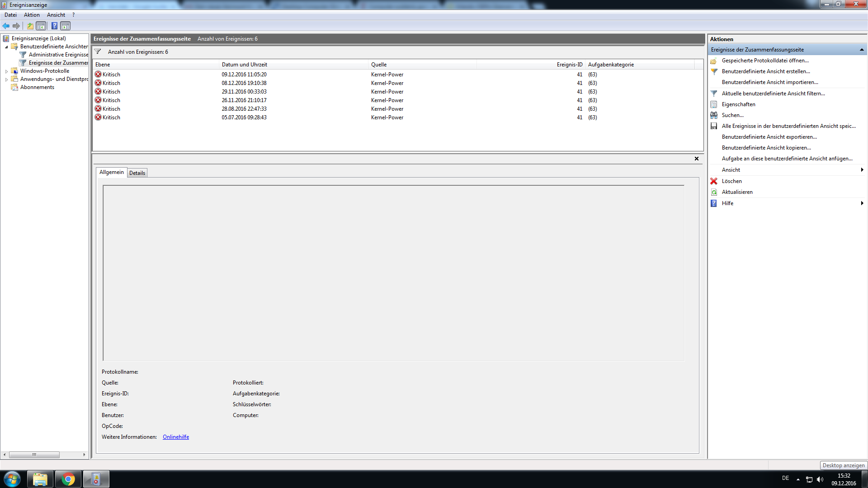Toggle the action pane toolbar button

66,26
